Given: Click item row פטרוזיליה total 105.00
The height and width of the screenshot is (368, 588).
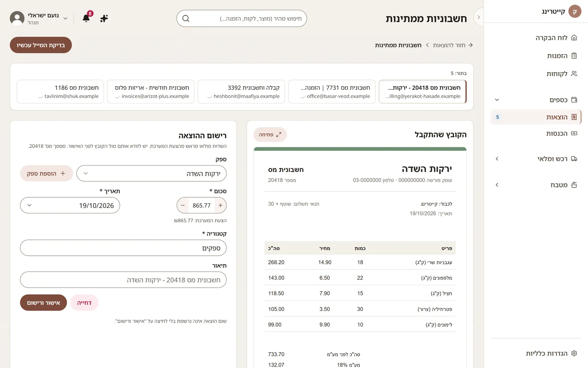Looking at the screenshot, I should [360, 309].
